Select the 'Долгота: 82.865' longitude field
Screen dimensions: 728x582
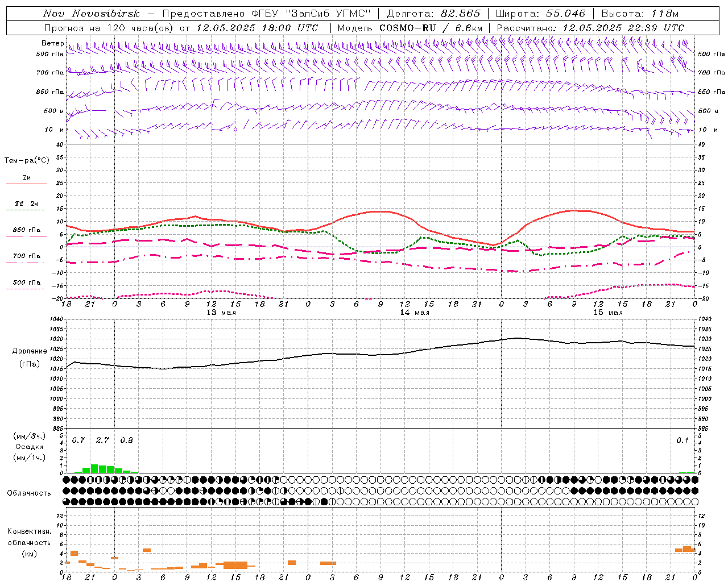click(433, 14)
